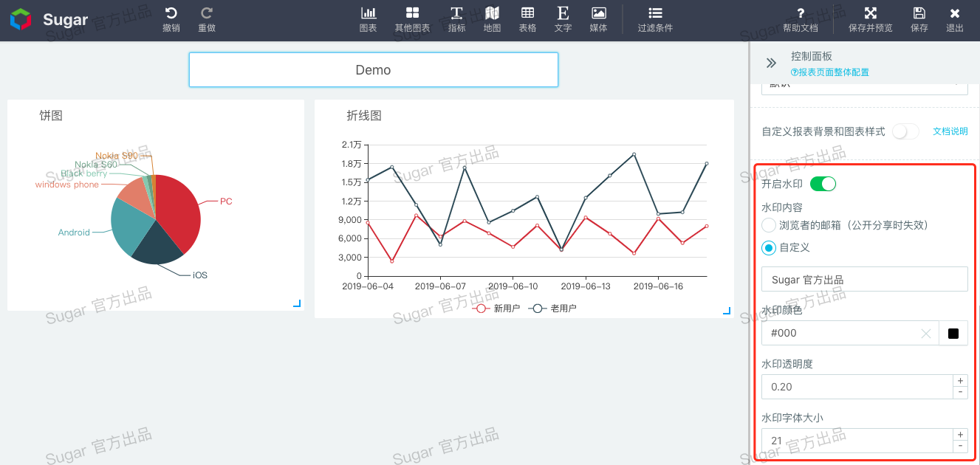Screen dimensions: 980x465
Task: Toggle 新用户 legend series
Action: click(496, 309)
